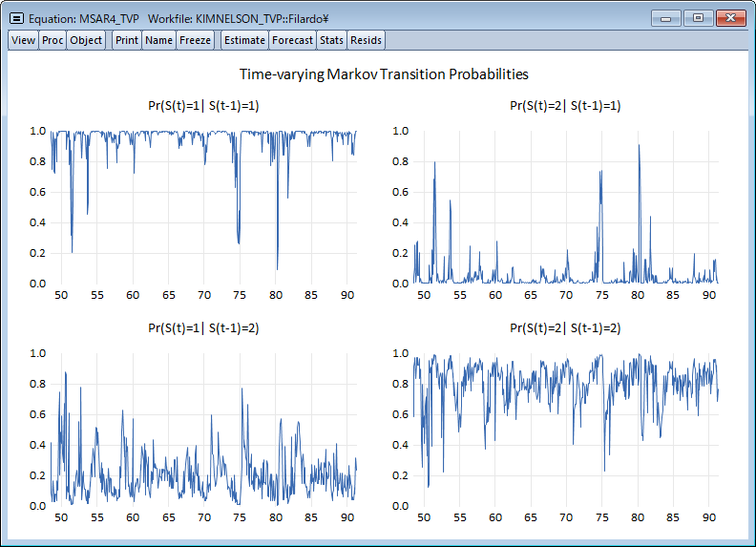
Task: Click the Print button
Action: click(127, 40)
